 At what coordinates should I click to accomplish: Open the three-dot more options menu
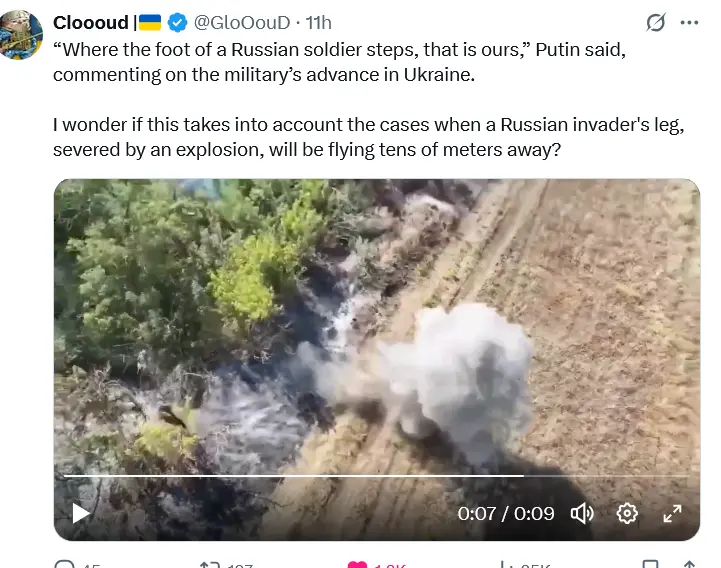tap(689, 23)
